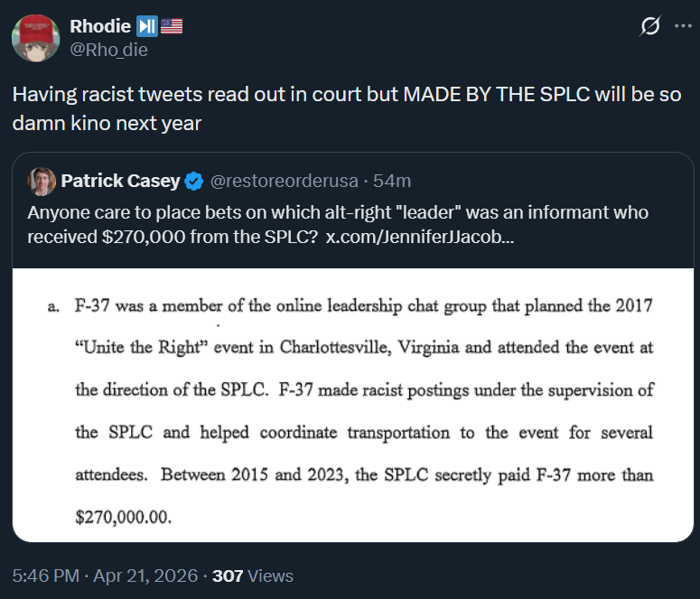This screenshot has height=599, width=700.
Task: Click play-pause emoji beside Rhodie name
Action: pos(148,27)
